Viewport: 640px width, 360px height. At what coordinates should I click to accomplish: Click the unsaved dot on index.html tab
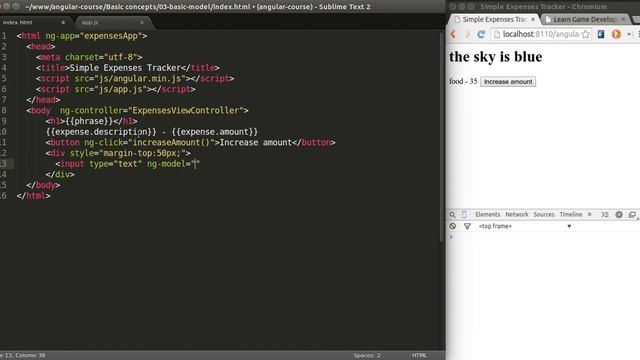(63, 22)
